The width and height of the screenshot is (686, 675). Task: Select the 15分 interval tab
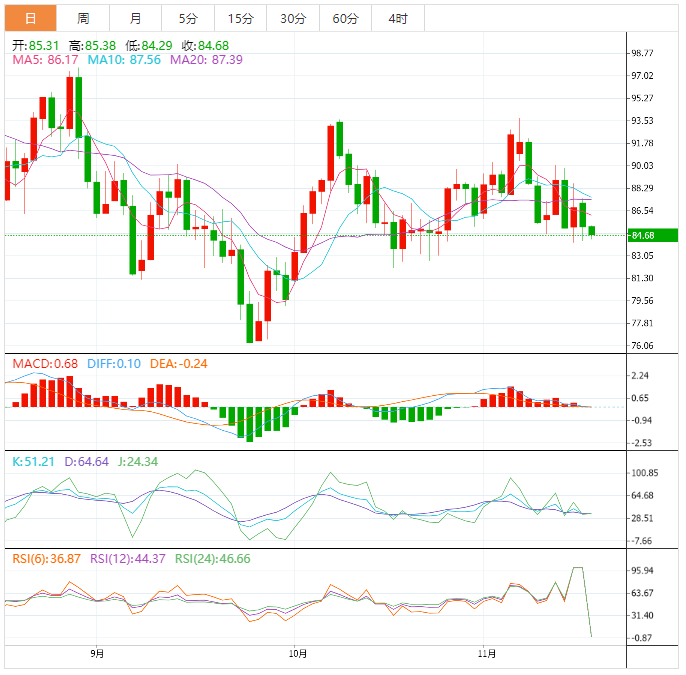pyautogui.click(x=240, y=18)
